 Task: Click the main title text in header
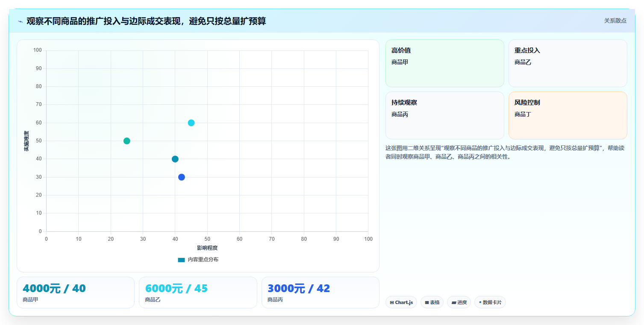point(146,21)
